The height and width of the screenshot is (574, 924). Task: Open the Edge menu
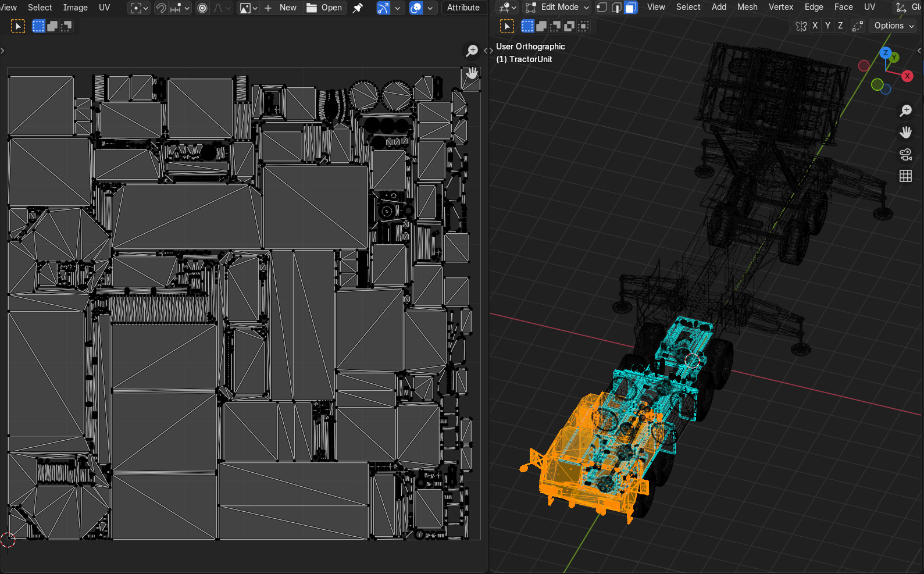click(814, 7)
